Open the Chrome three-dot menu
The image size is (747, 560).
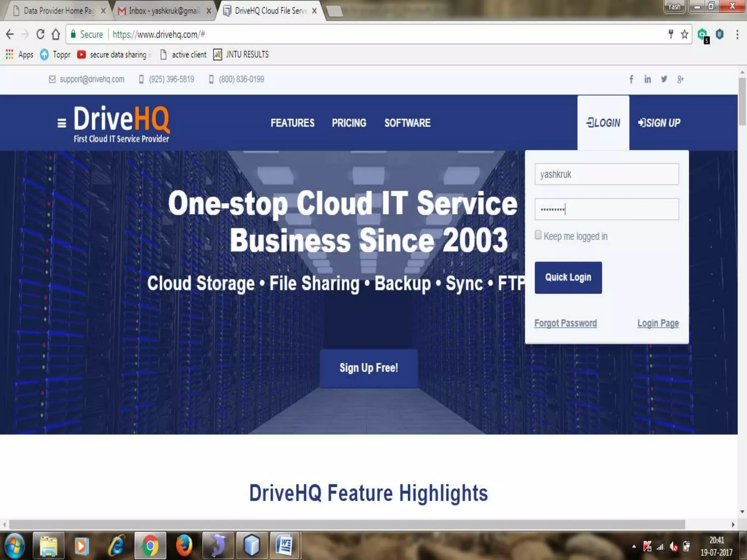coord(737,34)
